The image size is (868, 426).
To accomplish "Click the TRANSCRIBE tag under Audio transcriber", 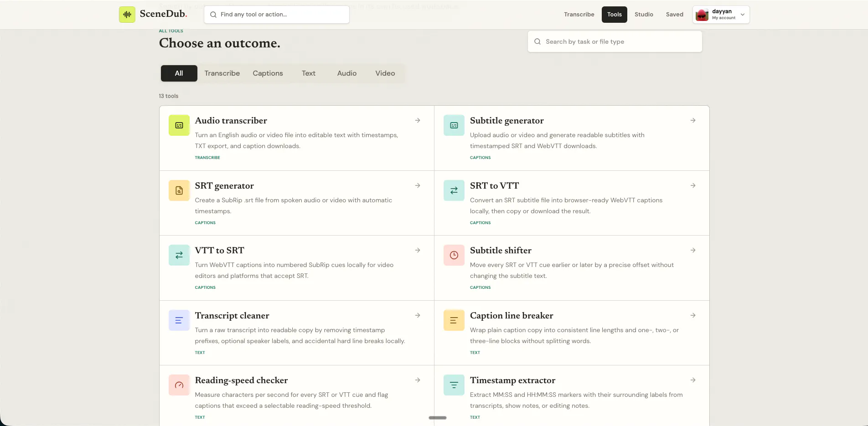I will 207,158.
